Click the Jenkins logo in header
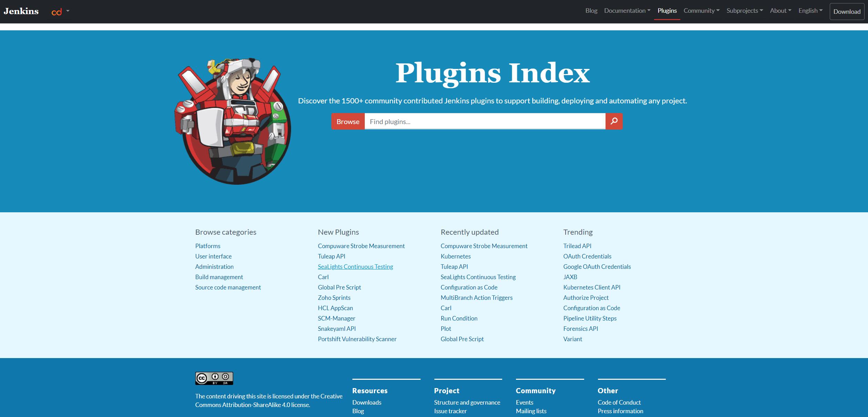Viewport: 868px width, 417px height. (x=21, y=11)
